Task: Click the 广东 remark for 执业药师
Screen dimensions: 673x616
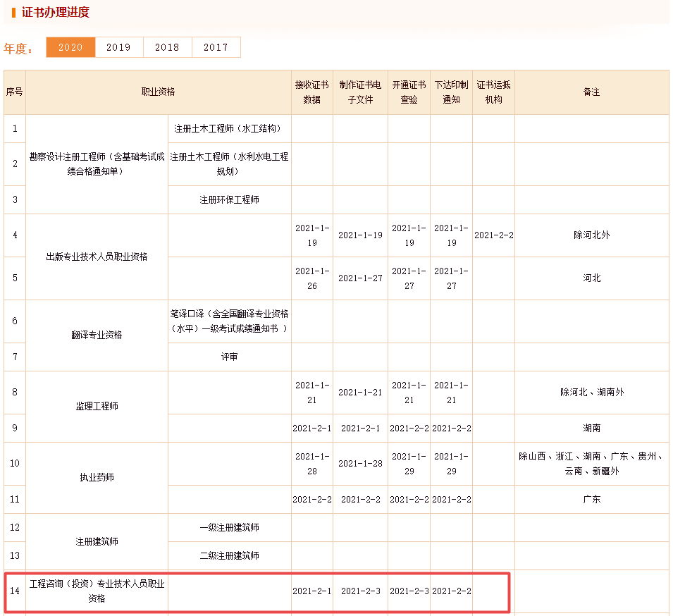Action: coord(592,498)
